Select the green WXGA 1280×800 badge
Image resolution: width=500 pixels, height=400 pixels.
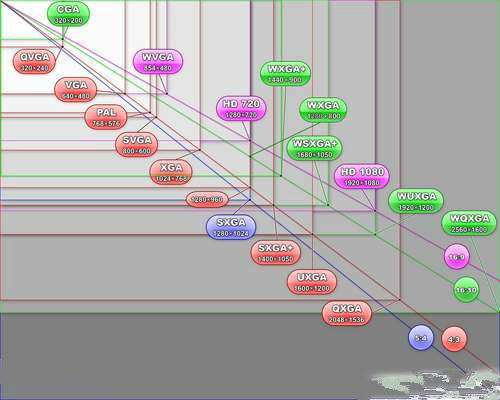click(x=323, y=110)
